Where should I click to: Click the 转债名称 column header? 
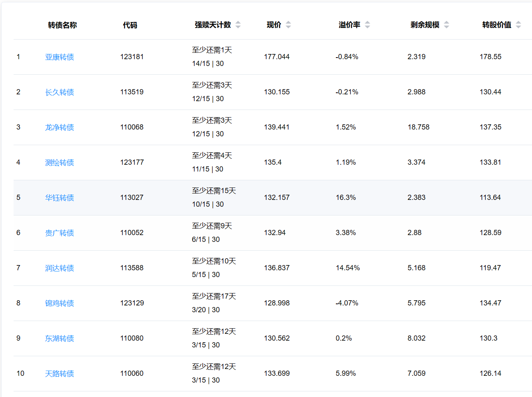pos(62,25)
